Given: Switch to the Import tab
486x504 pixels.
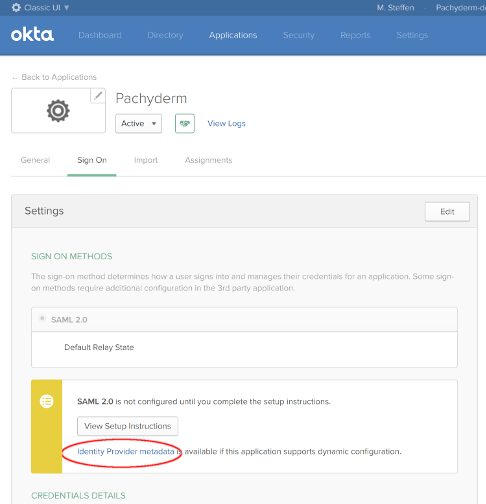Looking at the screenshot, I should [x=146, y=160].
